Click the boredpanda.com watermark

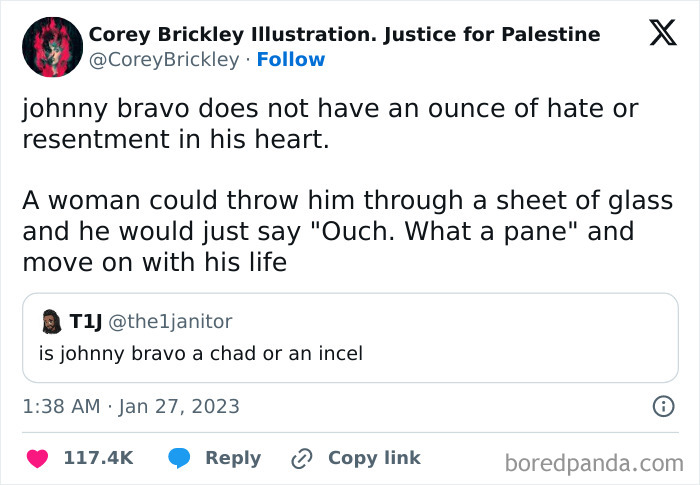click(x=595, y=462)
